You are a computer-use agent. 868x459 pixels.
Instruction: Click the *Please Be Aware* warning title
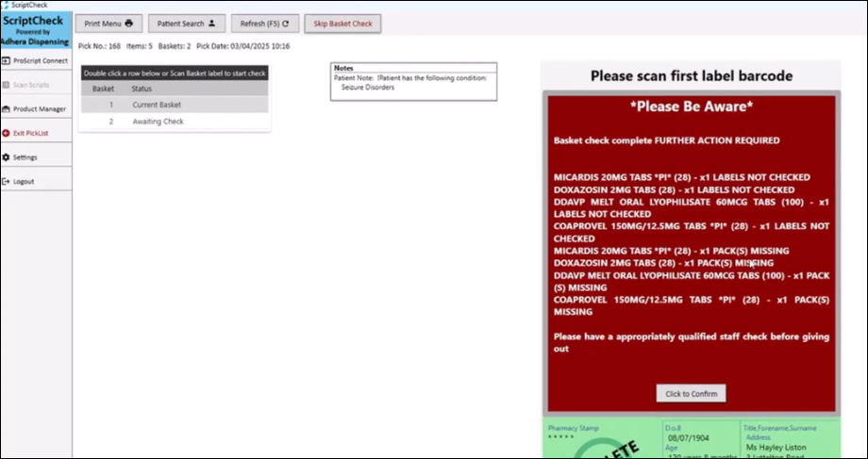pyautogui.click(x=692, y=107)
